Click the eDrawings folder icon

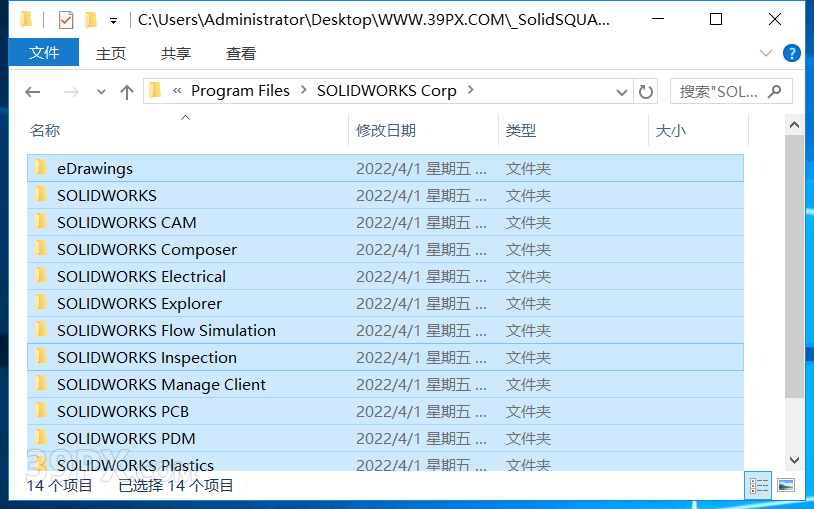(42, 168)
